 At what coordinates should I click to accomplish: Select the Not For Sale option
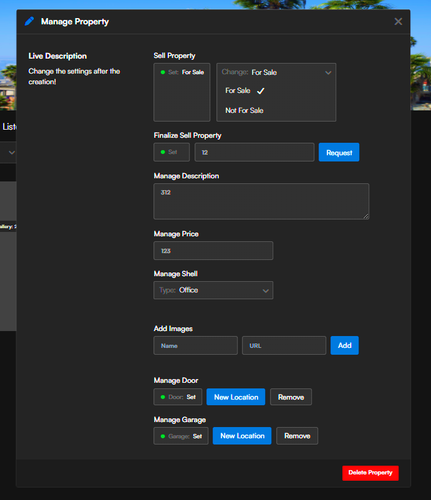pyautogui.click(x=244, y=110)
